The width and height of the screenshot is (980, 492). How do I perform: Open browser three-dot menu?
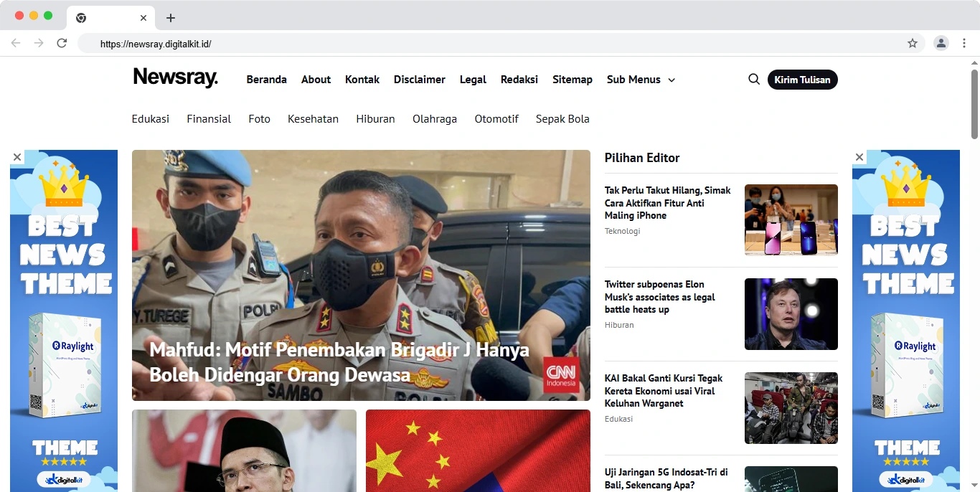964,43
